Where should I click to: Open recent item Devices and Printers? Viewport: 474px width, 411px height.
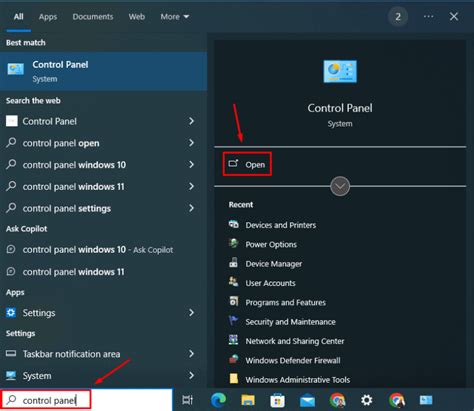pos(281,225)
